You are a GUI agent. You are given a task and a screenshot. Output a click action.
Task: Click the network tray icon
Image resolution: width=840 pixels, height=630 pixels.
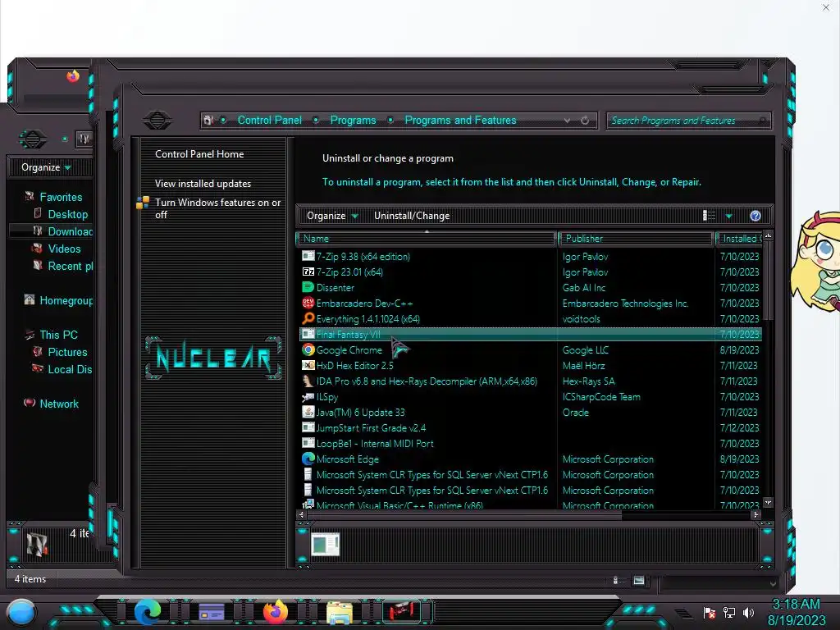click(729, 612)
